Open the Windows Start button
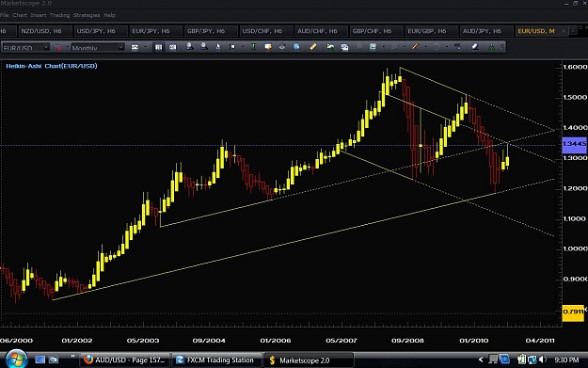The image size is (588, 368). point(16,360)
